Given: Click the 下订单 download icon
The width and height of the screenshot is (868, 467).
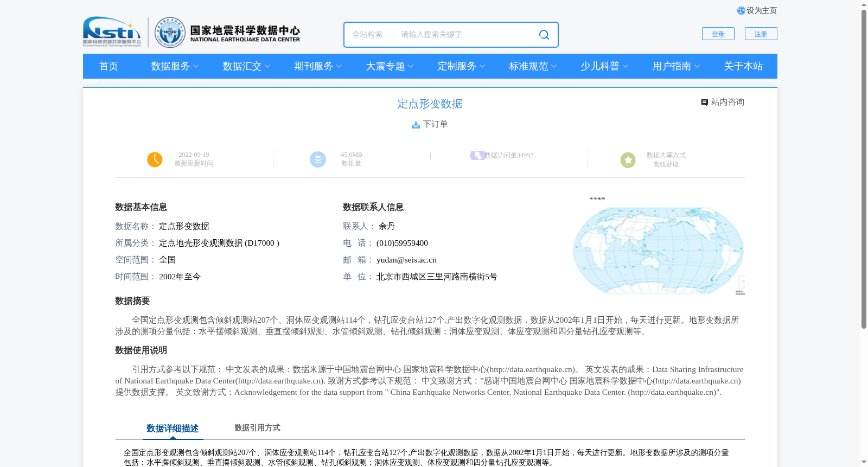Looking at the screenshot, I should coord(416,125).
